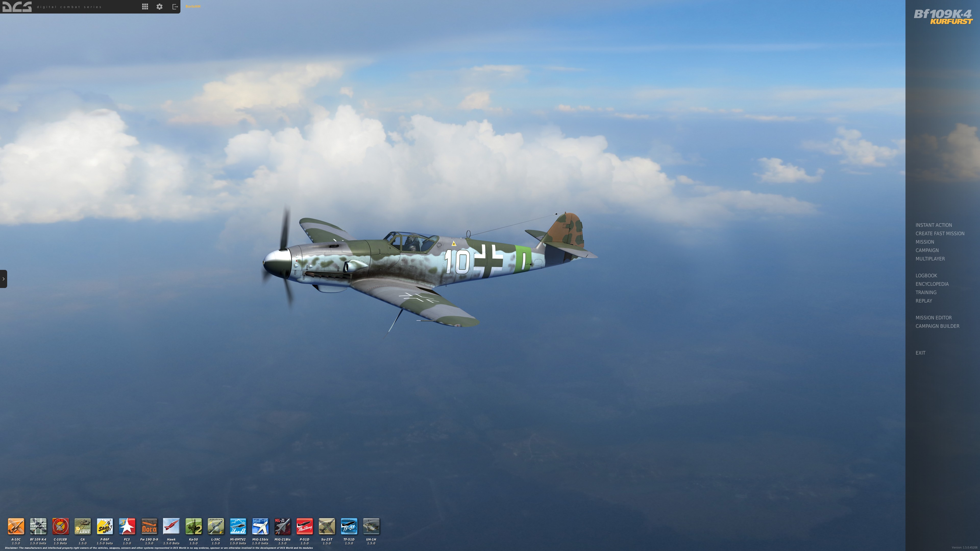
Task: Click the BorisHH username label
Action: tap(193, 6)
